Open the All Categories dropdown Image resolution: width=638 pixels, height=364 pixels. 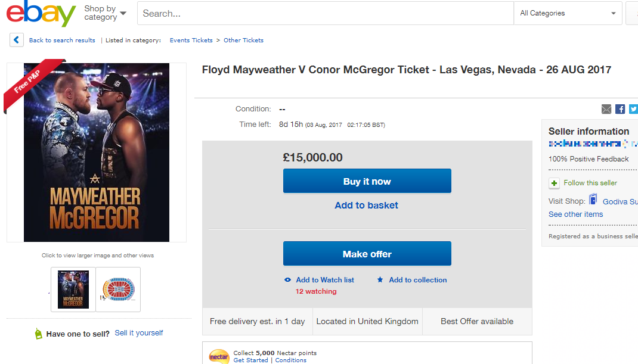click(x=568, y=13)
